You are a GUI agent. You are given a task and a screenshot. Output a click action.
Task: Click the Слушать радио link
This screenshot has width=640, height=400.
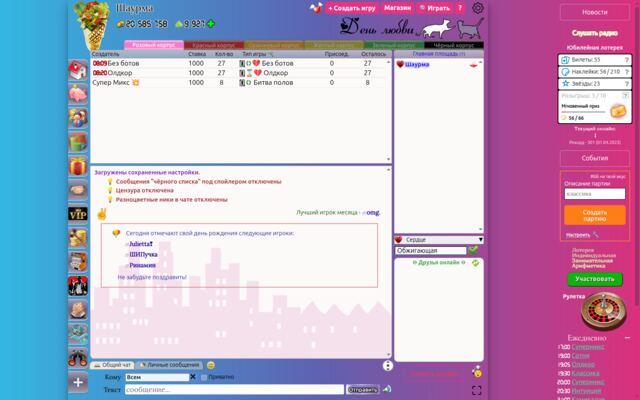point(595,33)
